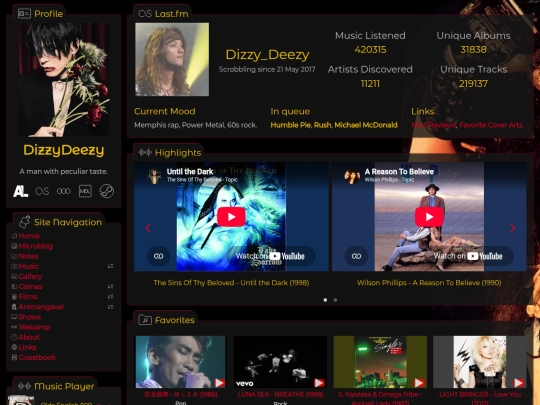Select the second Highlights pagination dot
The width and height of the screenshot is (540, 405).
click(x=335, y=300)
